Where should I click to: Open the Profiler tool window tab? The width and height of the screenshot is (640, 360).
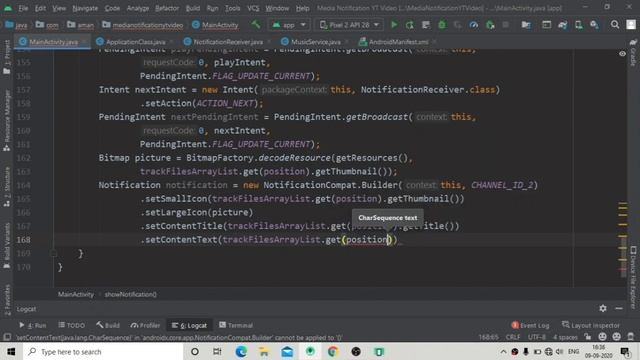pyautogui.click(x=145, y=325)
